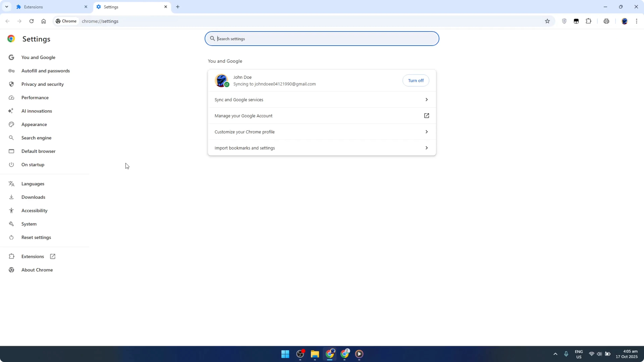Screen dimensions: 644x362
Task: Open Autofill and passwords settings
Action: pos(45,71)
